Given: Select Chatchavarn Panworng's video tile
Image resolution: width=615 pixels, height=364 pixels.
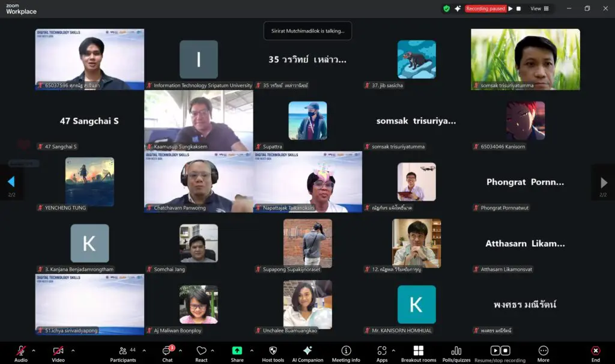Looking at the screenshot, I should 199,181.
